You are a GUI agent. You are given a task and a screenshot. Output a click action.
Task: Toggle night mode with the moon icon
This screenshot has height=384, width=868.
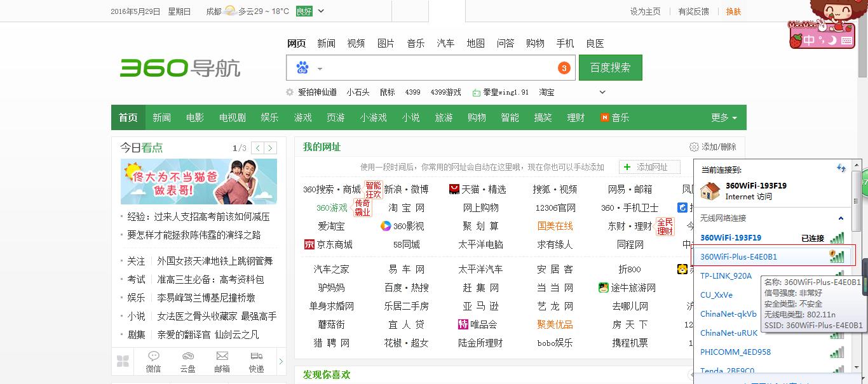(x=832, y=41)
